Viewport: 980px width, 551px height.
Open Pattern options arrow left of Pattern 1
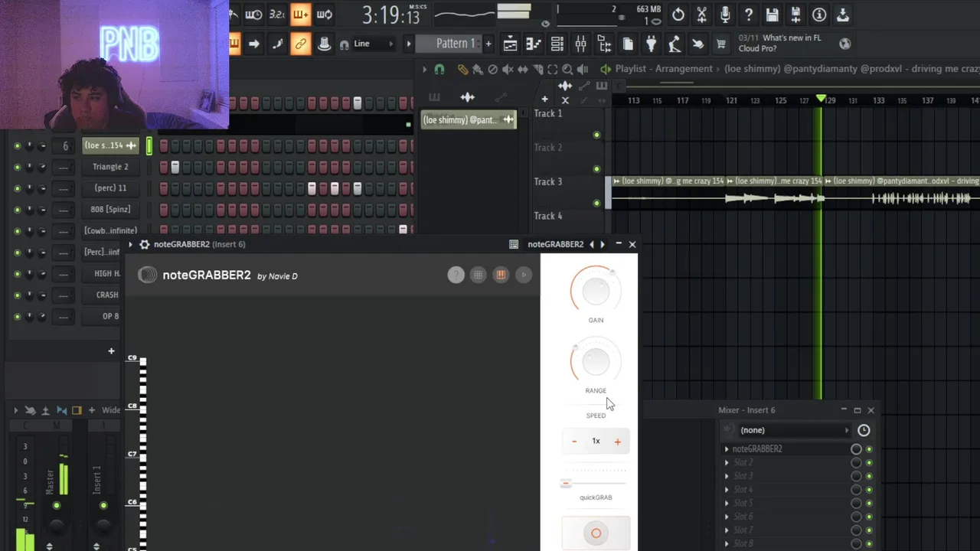coord(408,44)
